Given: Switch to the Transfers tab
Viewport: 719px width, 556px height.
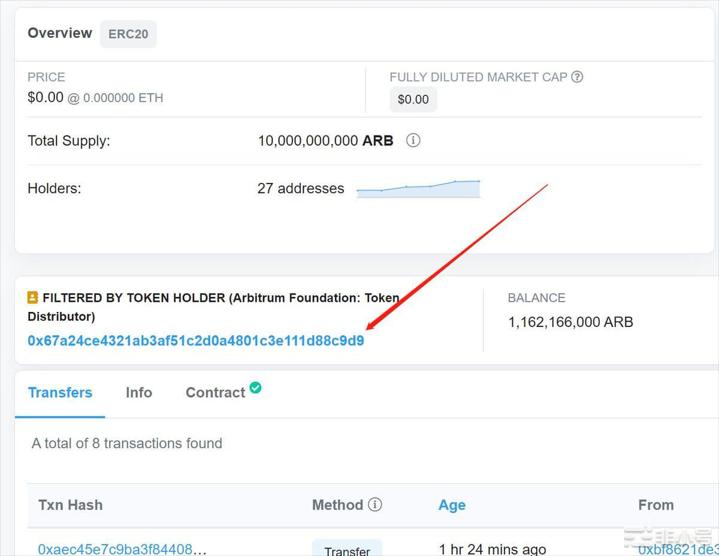Looking at the screenshot, I should [60, 393].
